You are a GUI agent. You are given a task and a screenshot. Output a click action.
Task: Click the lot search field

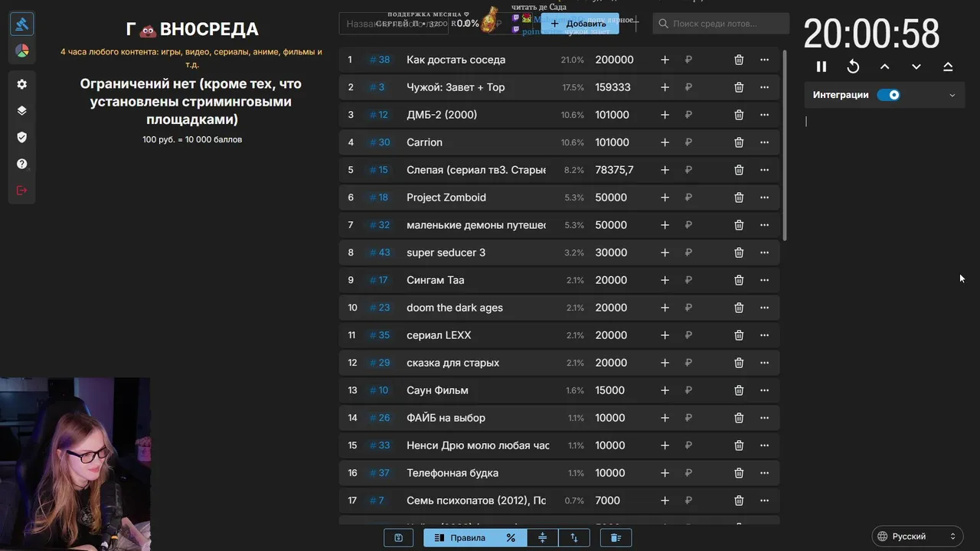[724, 24]
